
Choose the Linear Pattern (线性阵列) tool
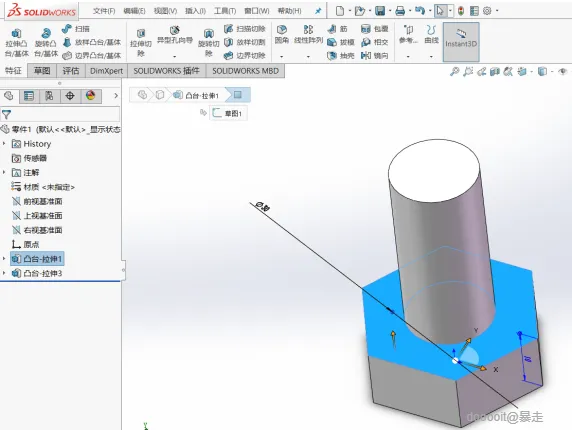[309, 34]
